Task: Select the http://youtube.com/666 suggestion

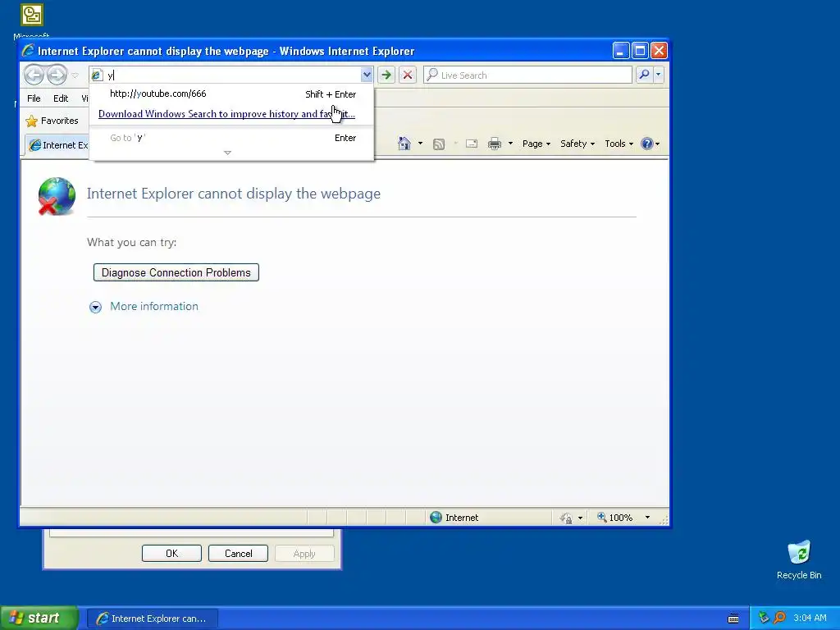Action: (x=231, y=94)
